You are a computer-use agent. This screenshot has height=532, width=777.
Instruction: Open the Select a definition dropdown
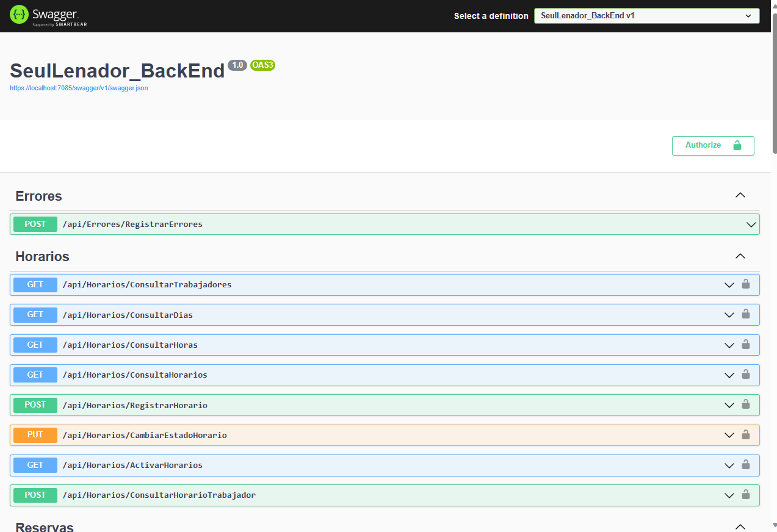click(x=646, y=16)
